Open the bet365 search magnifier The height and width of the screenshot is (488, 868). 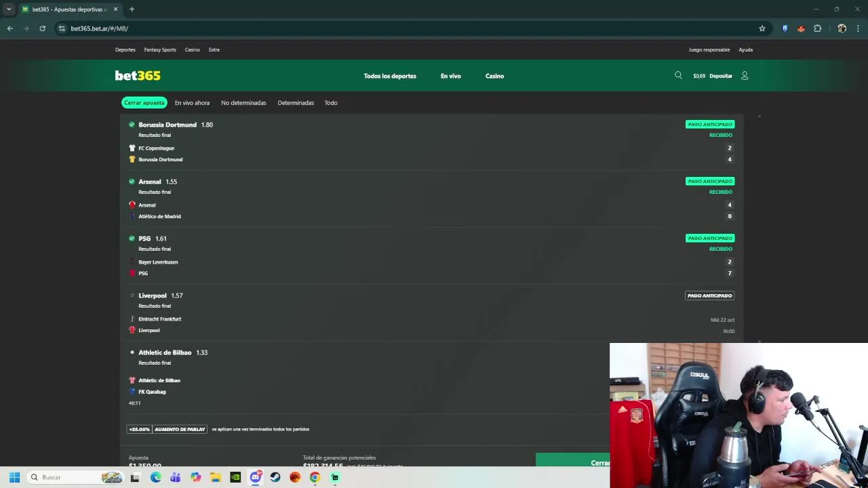[x=678, y=75]
